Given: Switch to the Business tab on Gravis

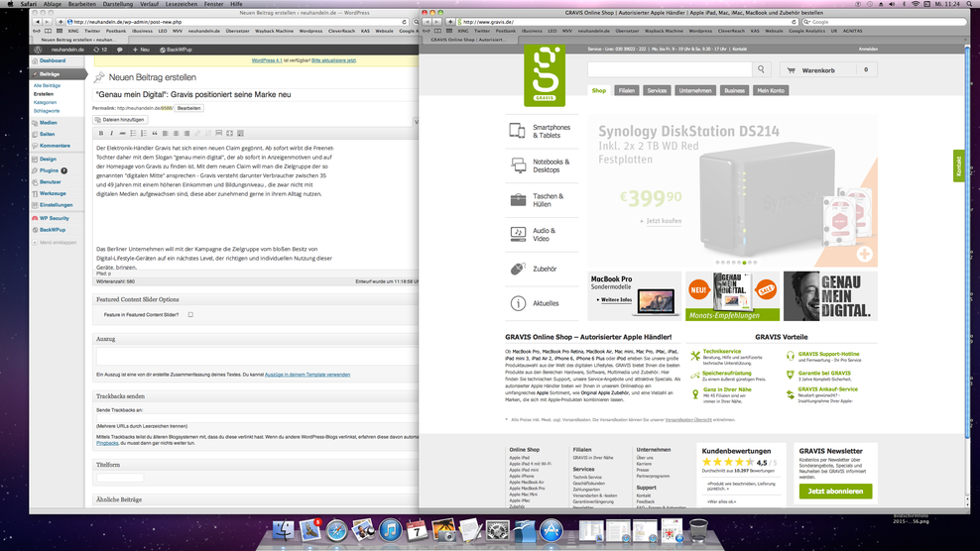Looking at the screenshot, I should point(734,90).
